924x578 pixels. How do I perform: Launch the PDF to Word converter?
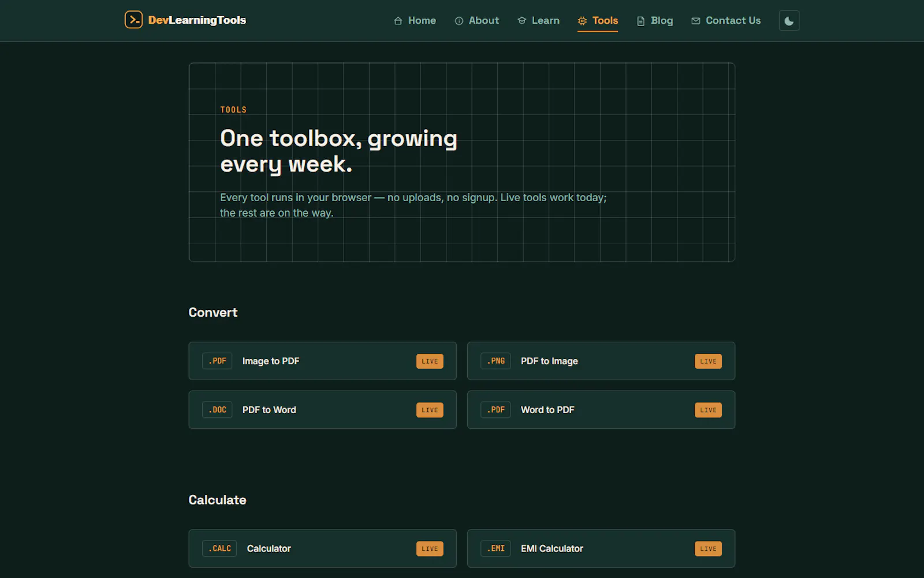322,410
